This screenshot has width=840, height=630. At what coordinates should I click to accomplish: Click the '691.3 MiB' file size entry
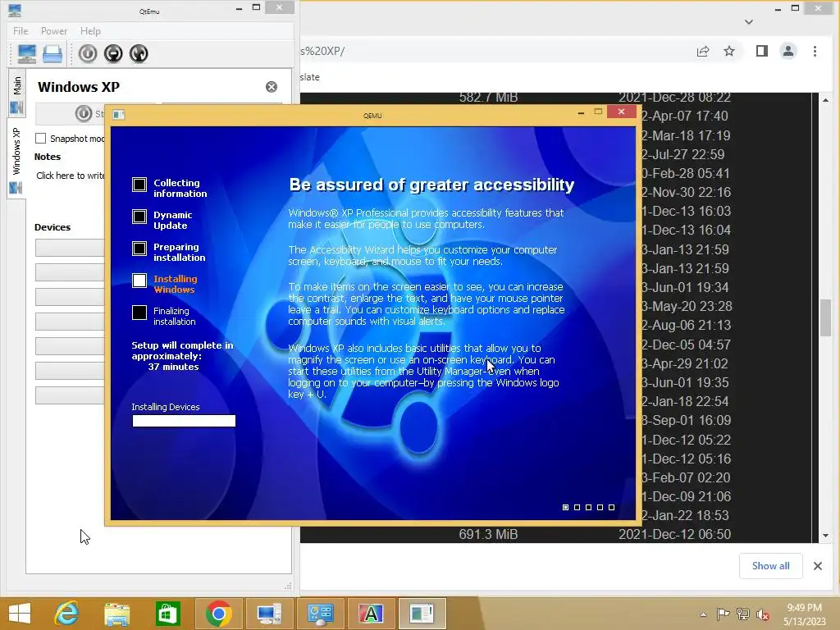(489, 534)
